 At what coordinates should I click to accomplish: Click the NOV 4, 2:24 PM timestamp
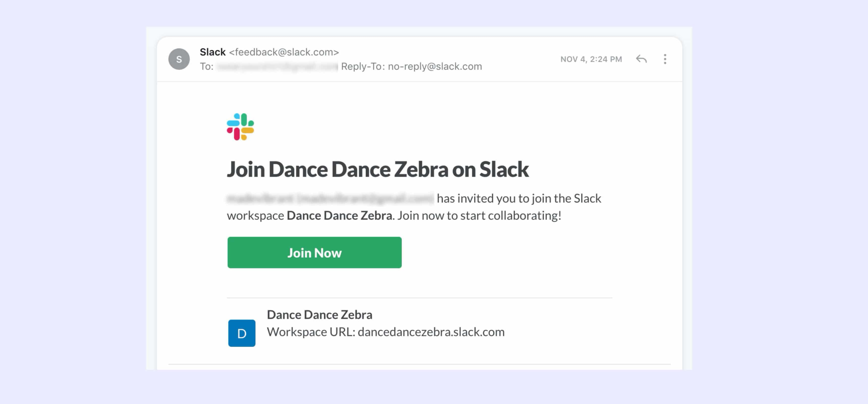[591, 59]
